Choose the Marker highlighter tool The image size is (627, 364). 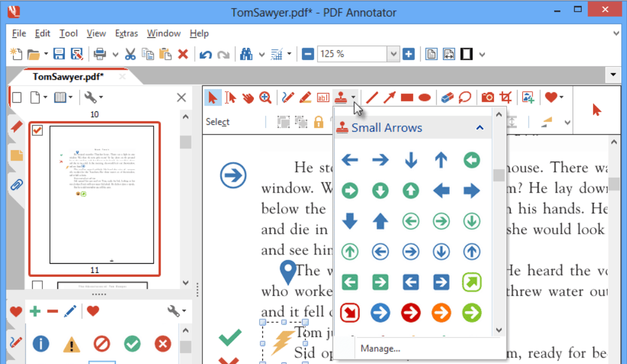point(305,97)
